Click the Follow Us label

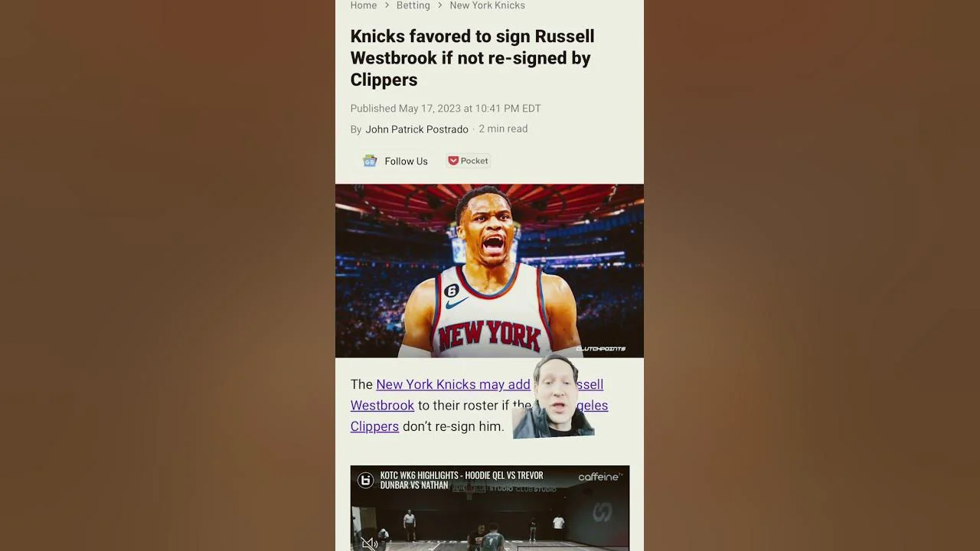click(406, 161)
